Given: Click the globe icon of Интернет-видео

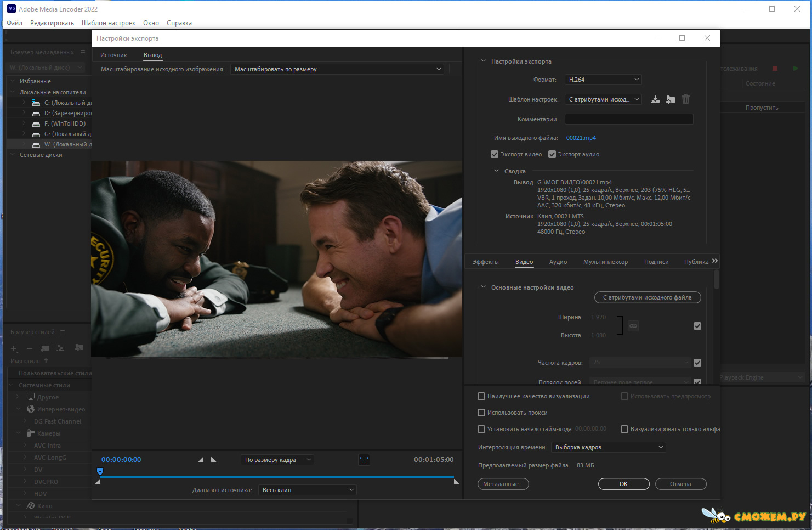Looking at the screenshot, I should (x=31, y=409).
